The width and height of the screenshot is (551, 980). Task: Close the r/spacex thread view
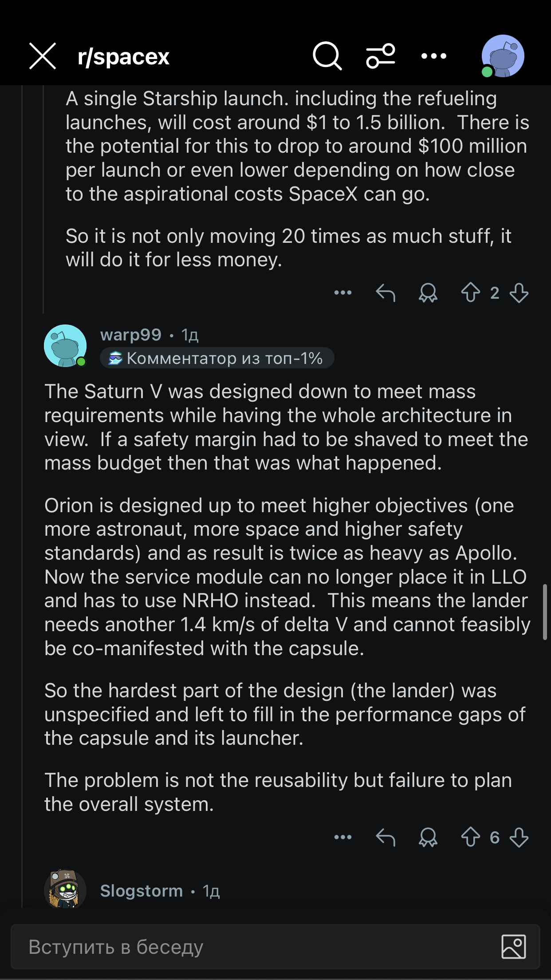(43, 56)
